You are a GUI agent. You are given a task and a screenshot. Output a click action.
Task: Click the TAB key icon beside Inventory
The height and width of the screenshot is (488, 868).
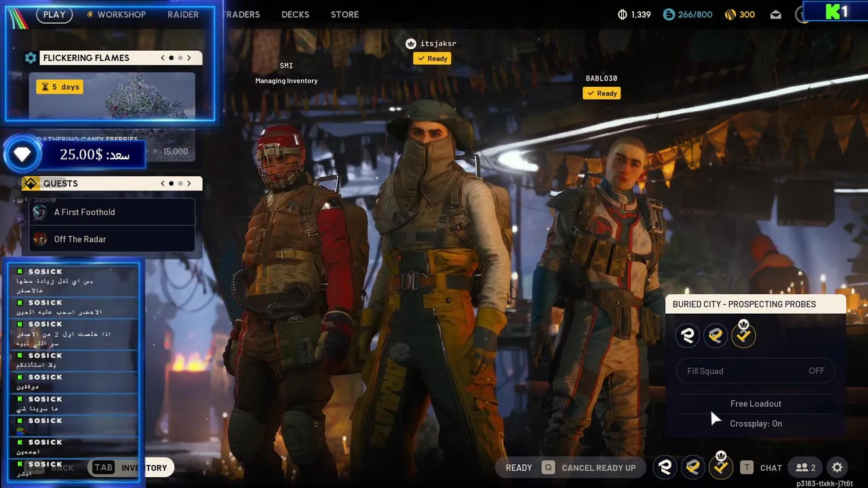[x=103, y=468]
